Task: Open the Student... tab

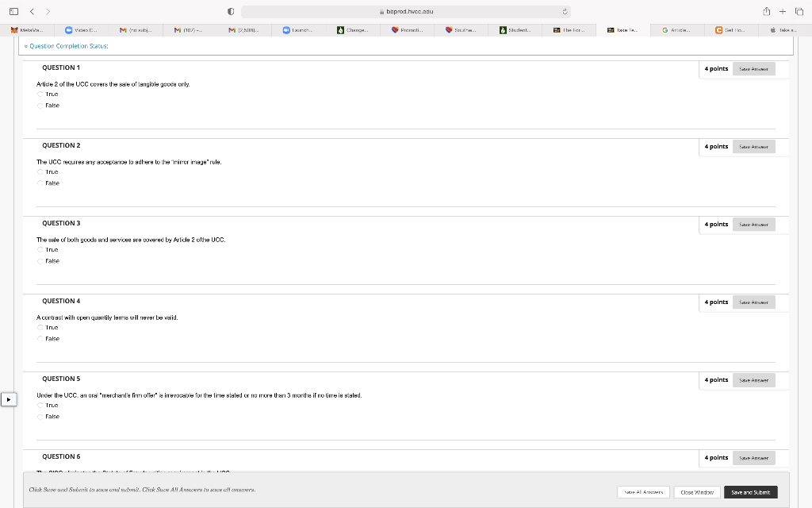Action: point(516,30)
